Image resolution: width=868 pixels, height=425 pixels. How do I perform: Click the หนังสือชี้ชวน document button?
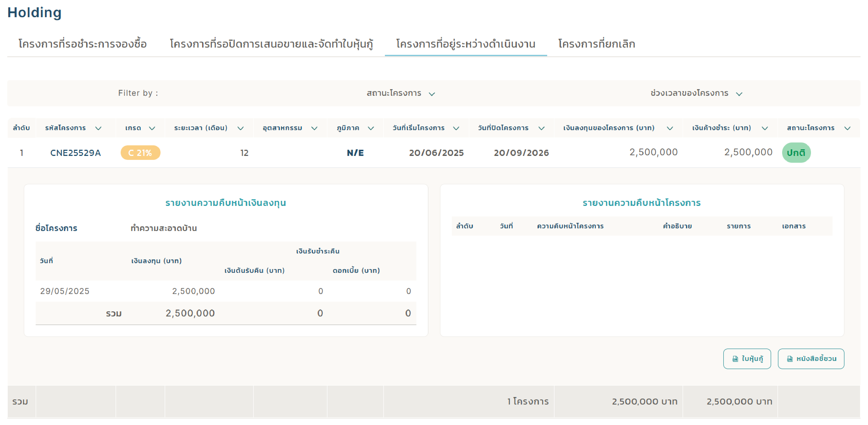[811, 359]
